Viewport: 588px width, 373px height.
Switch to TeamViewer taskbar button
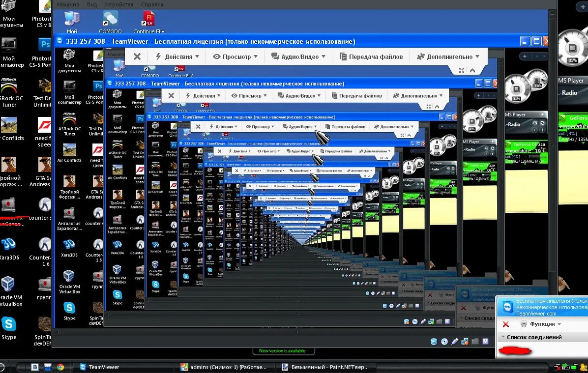[124, 367]
